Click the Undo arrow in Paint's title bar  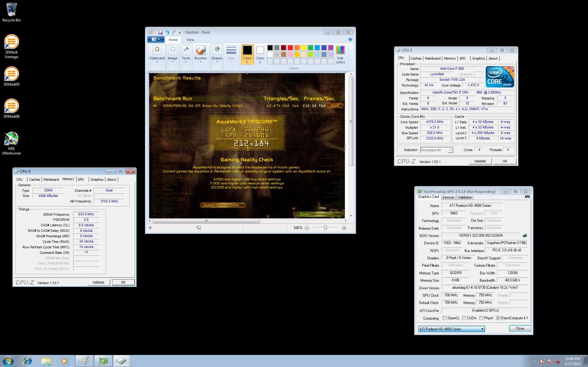(167, 32)
